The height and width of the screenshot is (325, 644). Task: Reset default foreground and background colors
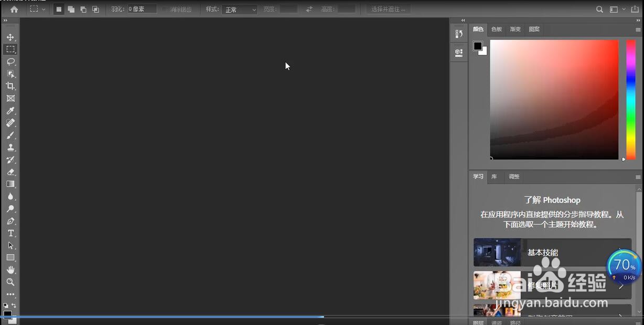[5, 305]
